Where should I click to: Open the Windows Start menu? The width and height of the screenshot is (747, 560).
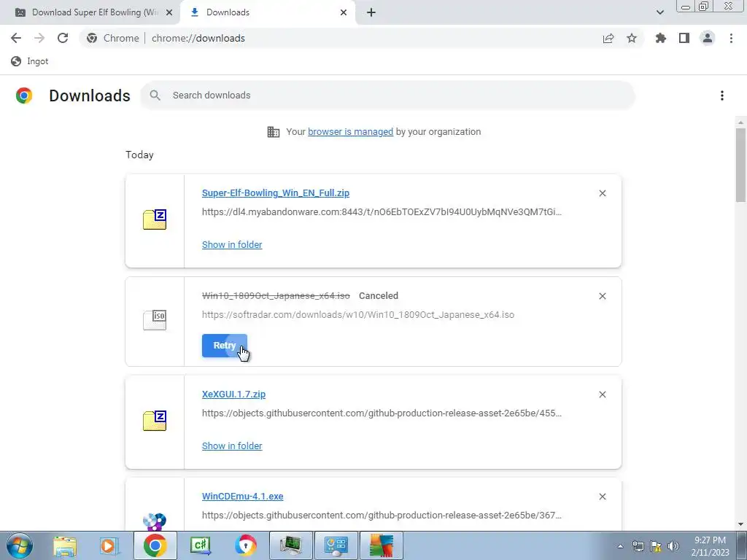pyautogui.click(x=19, y=545)
